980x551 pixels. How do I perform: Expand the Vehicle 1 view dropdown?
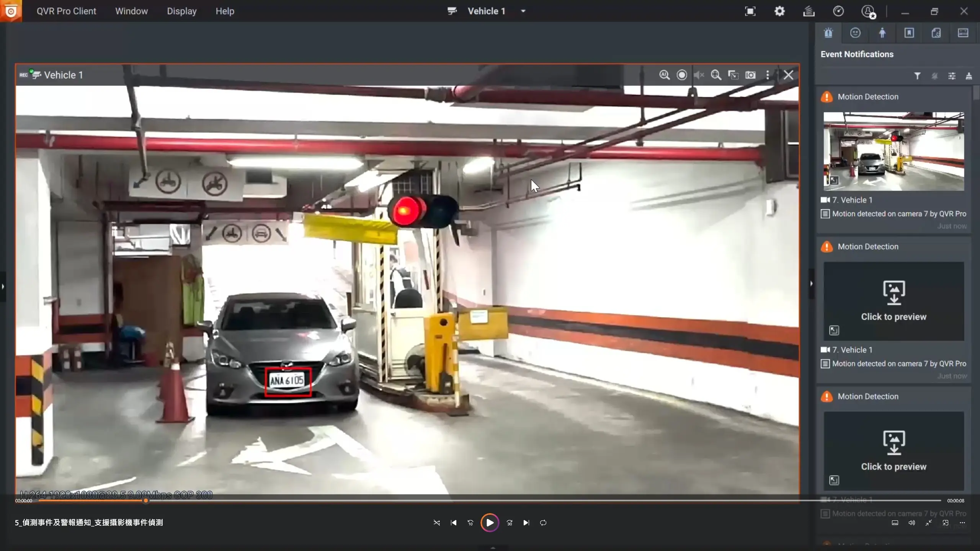(x=523, y=11)
